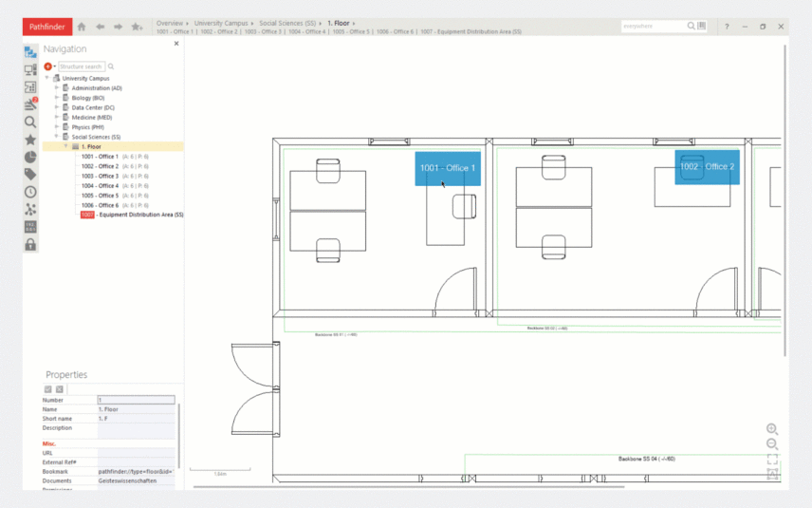
Task: Open University Campus breadcrumb entry
Action: (x=221, y=24)
